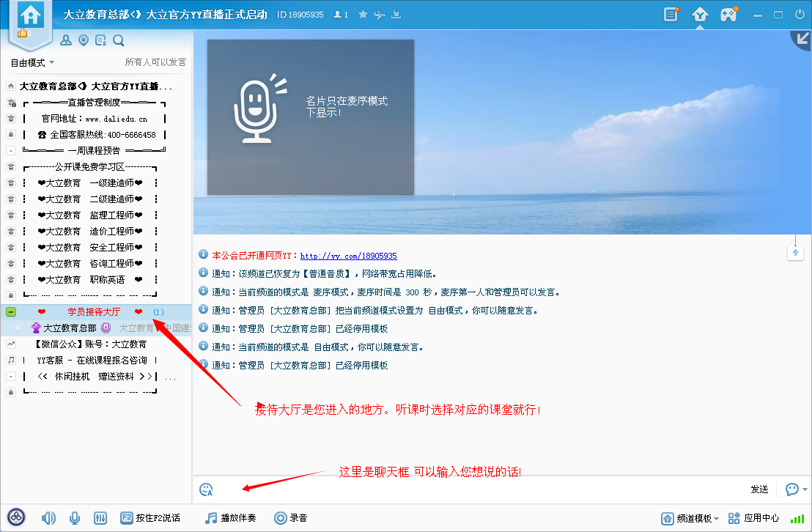
Task: Click the scroll-to-top arrow beside the chat log
Action: [x=795, y=252]
